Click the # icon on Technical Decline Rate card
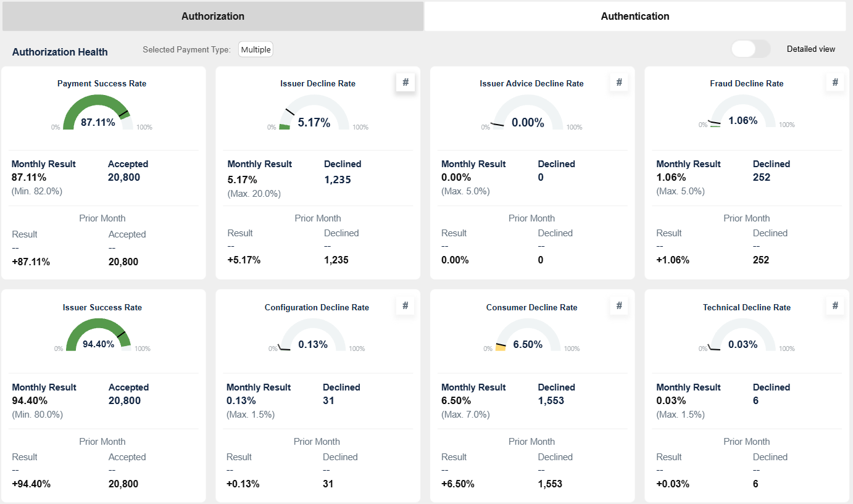Image resolution: width=853 pixels, height=504 pixels. coord(835,305)
